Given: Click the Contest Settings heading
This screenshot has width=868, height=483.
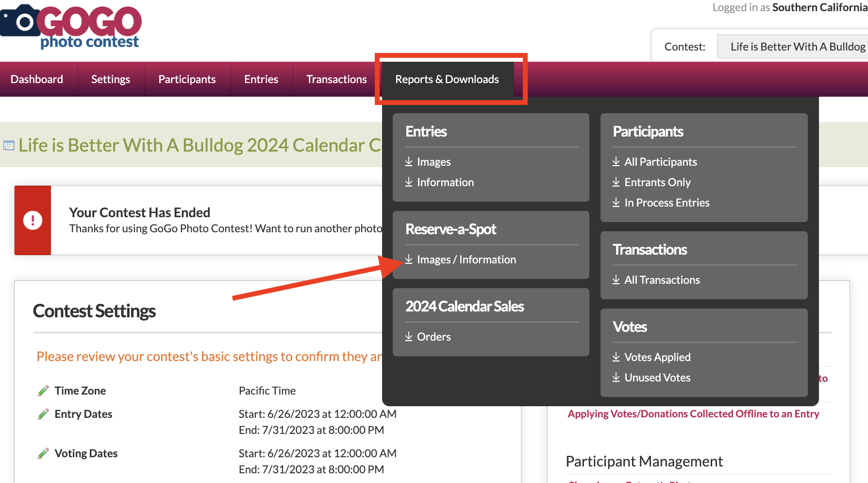Looking at the screenshot, I should pyautogui.click(x=94, y=311).
